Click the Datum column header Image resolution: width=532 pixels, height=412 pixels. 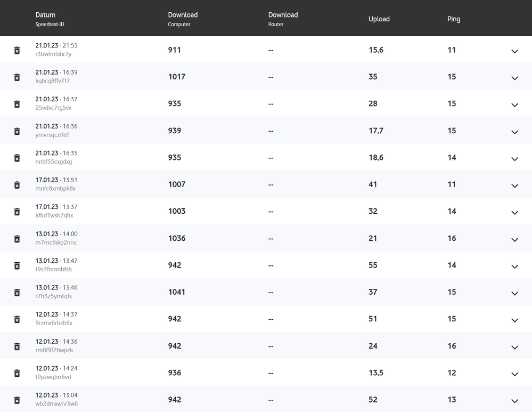point(45,15)
